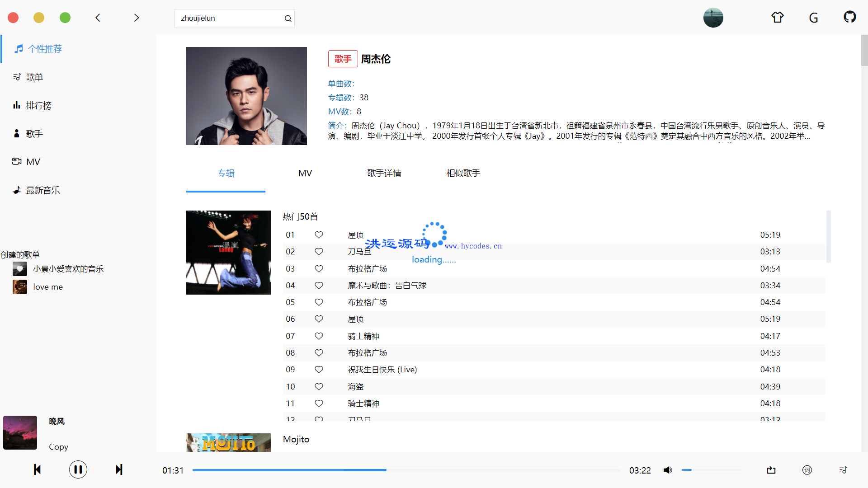
Task: Open the Mojito album title
Action: [x=296, y=440]
